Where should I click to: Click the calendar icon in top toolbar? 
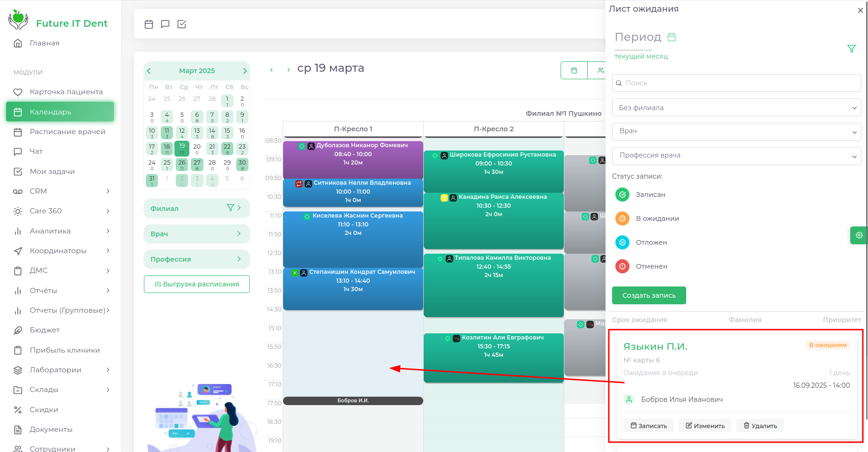149,24
